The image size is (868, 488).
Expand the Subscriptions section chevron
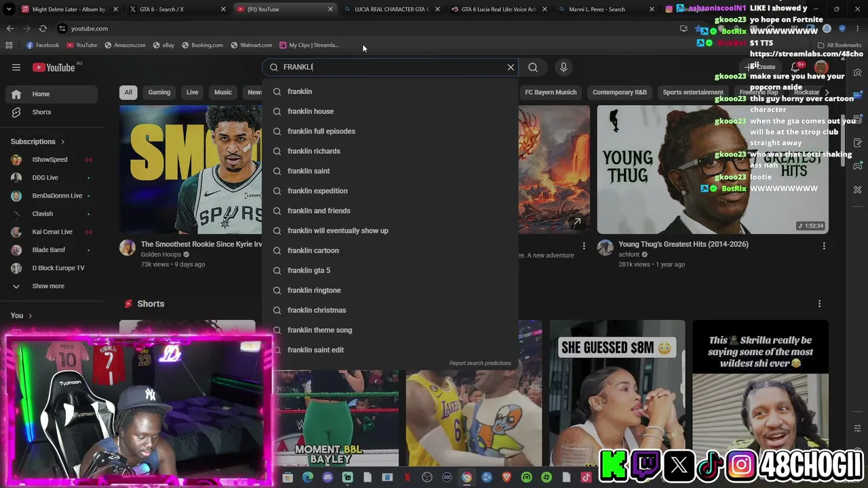point(62,142)
